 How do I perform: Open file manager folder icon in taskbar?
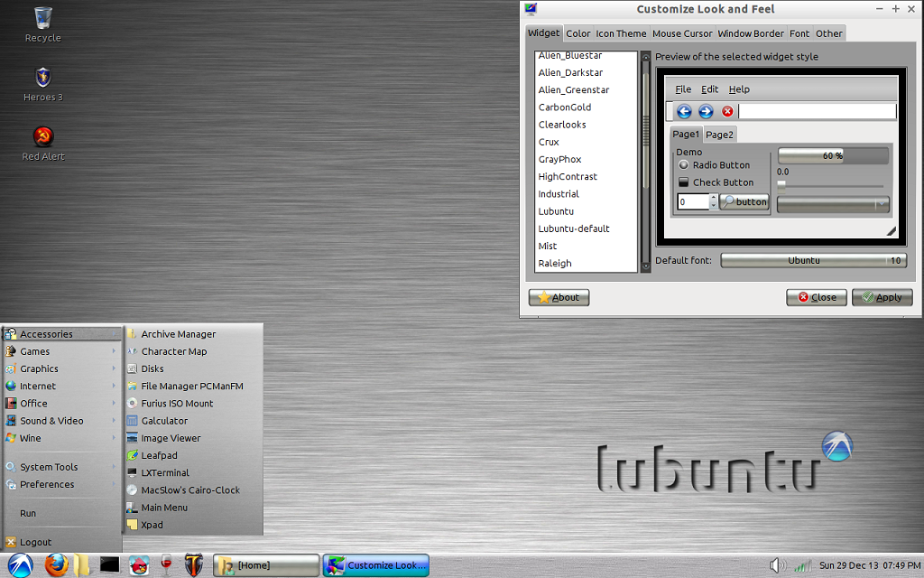coord(81,565)
